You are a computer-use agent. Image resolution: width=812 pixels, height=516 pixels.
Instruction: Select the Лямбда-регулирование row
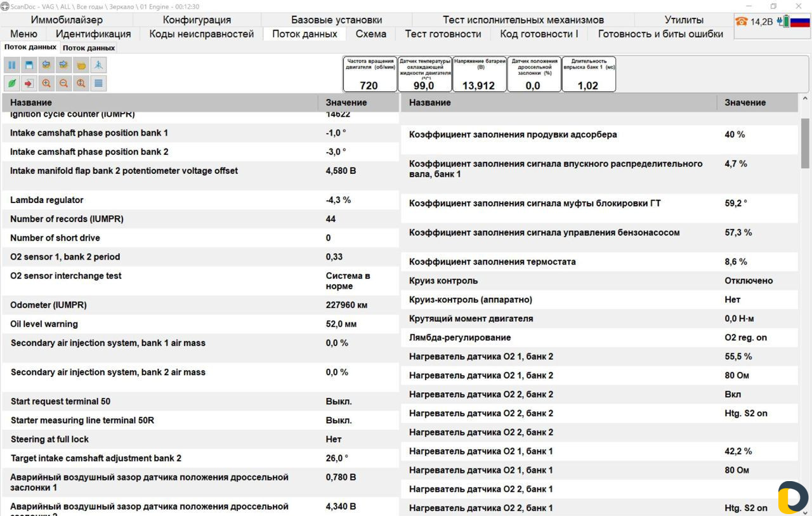(x=599, y=338)
